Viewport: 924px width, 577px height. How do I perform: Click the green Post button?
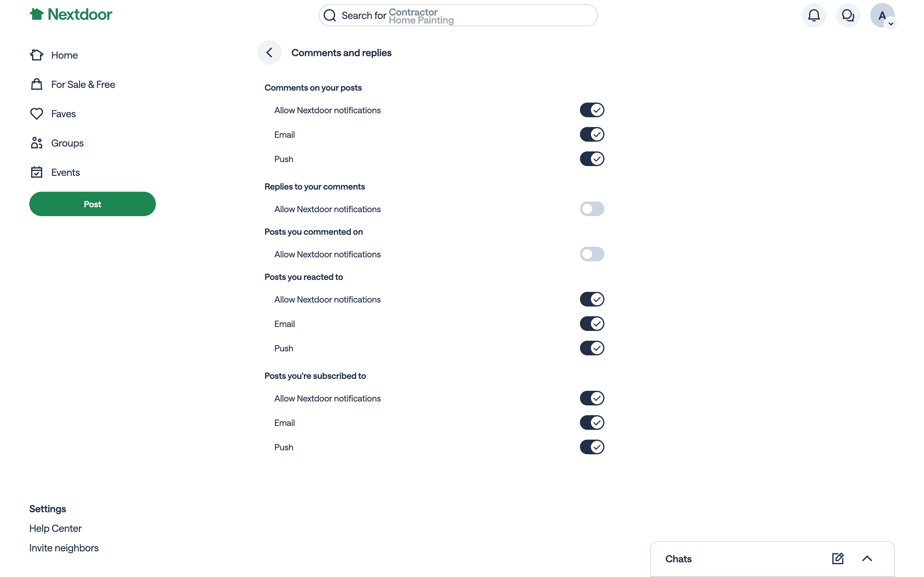(92, 204)
